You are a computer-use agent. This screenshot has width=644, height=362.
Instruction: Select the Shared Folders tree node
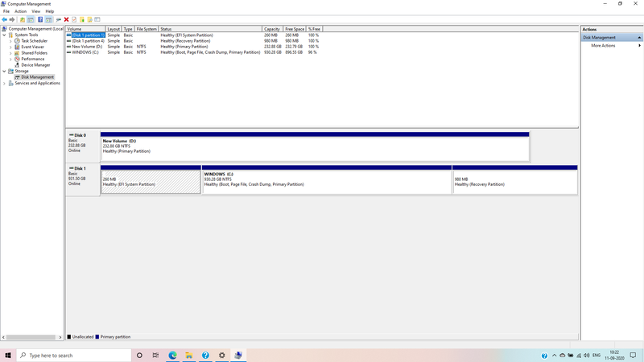pyautogui.click(x=34, y=53)
